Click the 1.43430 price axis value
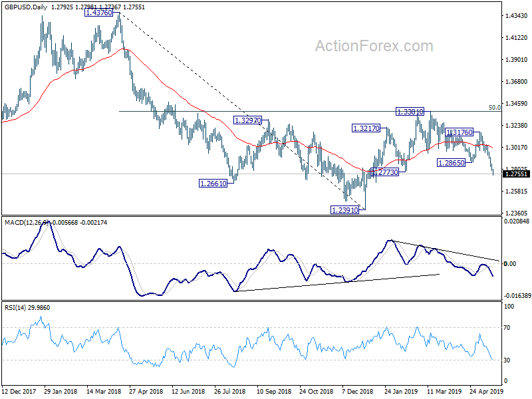 [x=517, y=15]
